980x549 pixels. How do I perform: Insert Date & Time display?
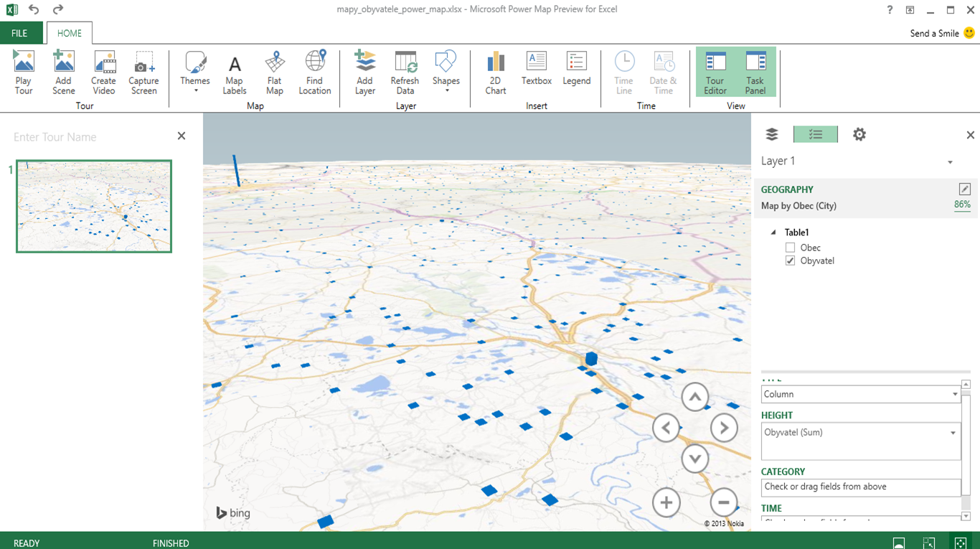tap(664, 72)
